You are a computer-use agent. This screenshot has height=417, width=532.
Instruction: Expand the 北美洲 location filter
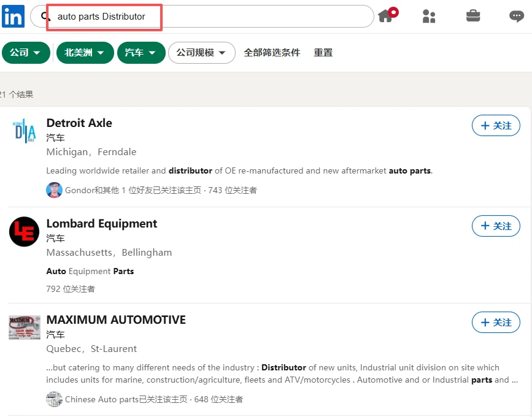[85, 53]
